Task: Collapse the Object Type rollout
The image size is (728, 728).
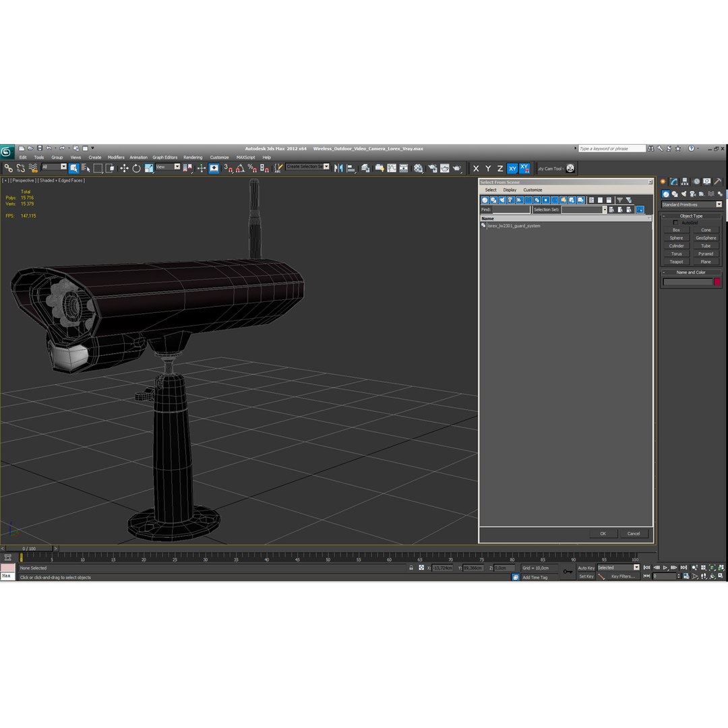Action: [691, 216]
